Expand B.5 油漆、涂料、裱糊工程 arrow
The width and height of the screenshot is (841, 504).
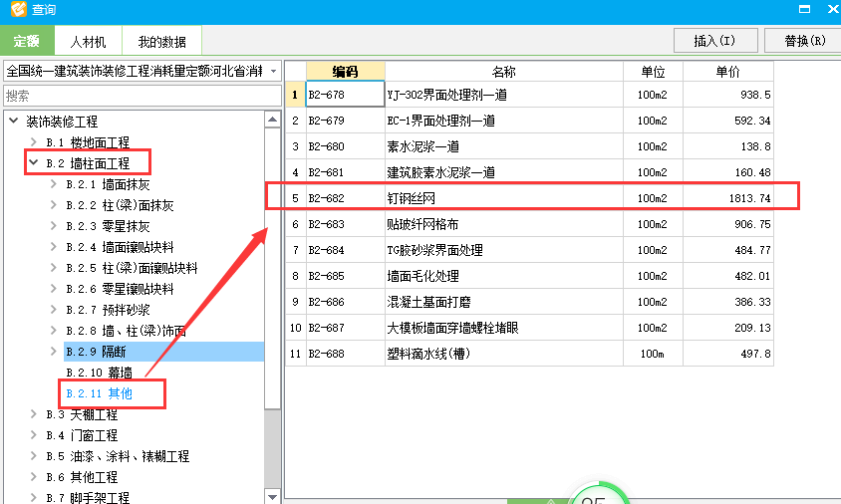(34, 456)
